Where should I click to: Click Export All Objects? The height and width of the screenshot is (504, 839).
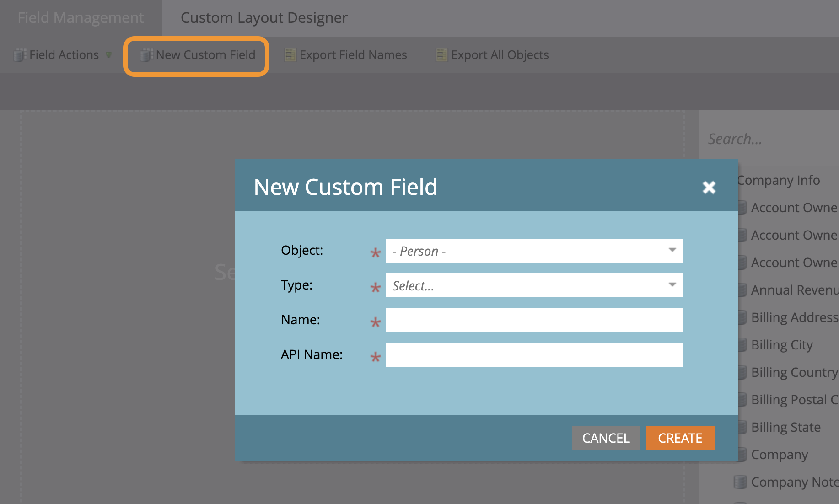[492, 55]
